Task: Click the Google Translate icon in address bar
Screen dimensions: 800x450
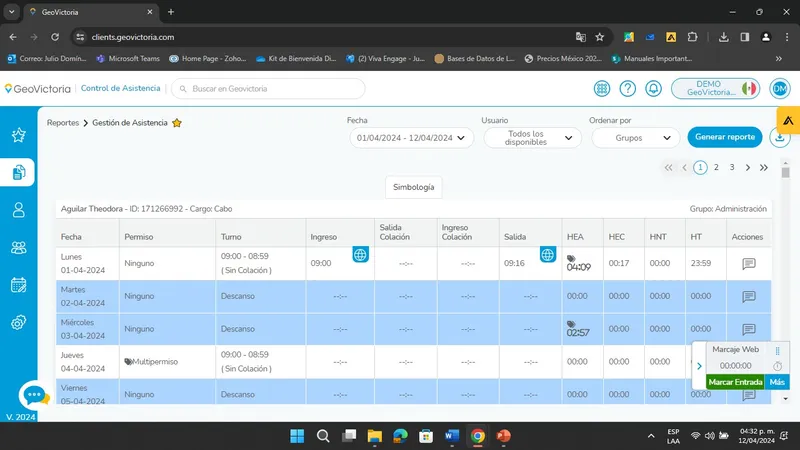Action: coord(581,37)
